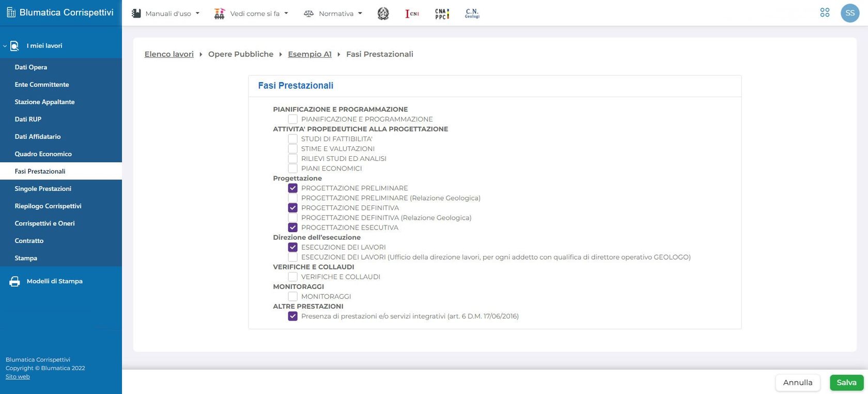The height and width of the screenshot is (394, 868).
Task: Click the SS user avatar
Action: (850, 13)
